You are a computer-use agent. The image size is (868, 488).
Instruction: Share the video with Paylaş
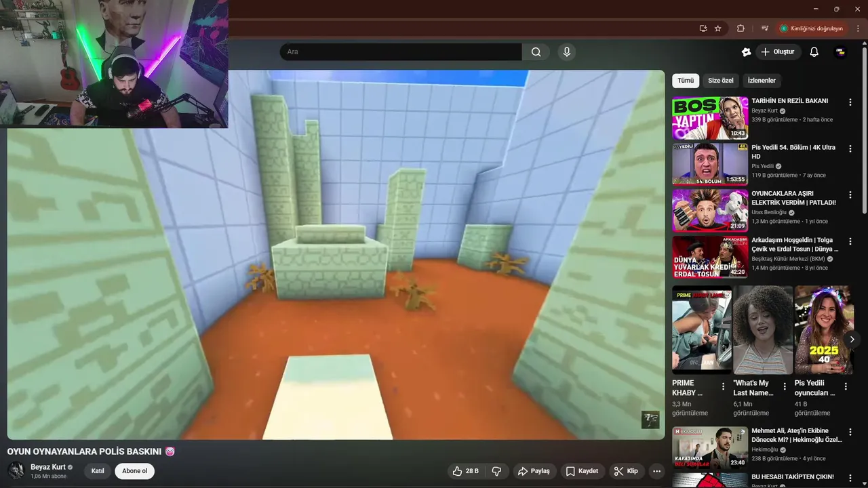tap(534, 471)
